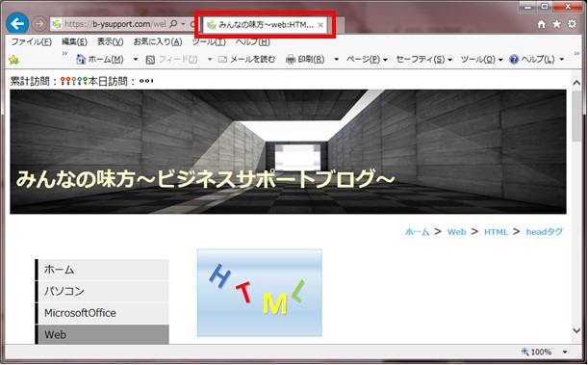Open the 表示(V) menu

(110, 41)
